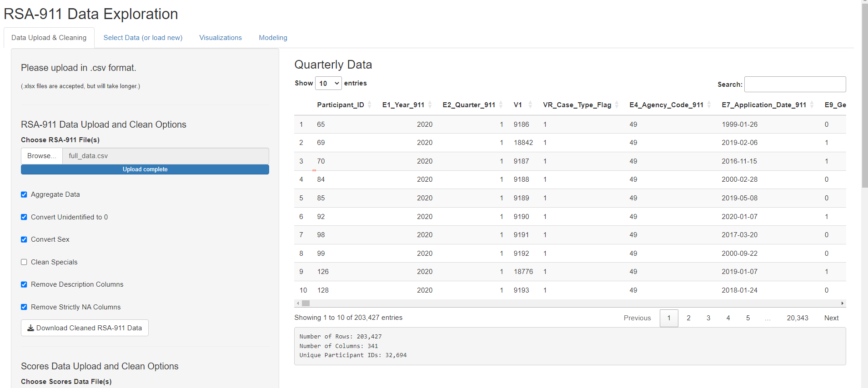This screenshot has height=388, width=868.
Task: Enable the Clean Specials checkbox
Action: pos(24,262)
